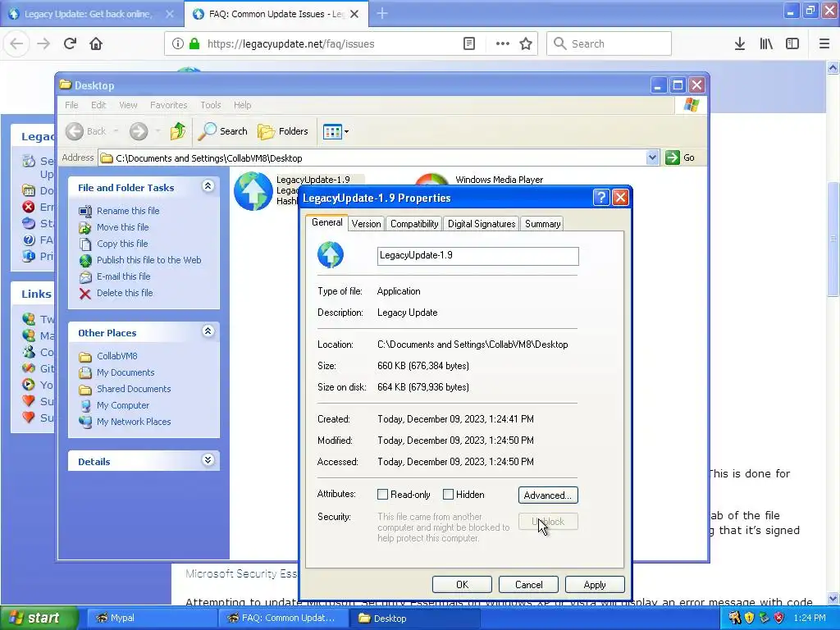
Task: Click help question mark in Properties dialog
Action: click(601, 198)
